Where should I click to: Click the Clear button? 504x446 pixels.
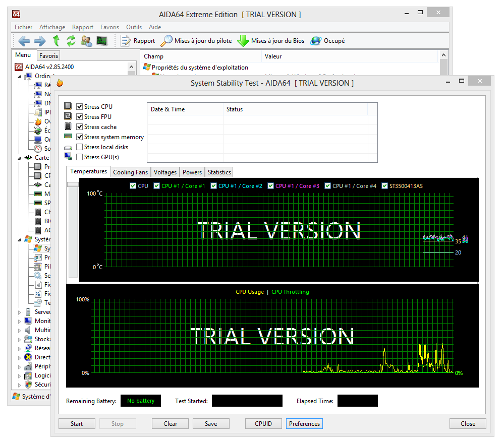(x=170, y=423)
